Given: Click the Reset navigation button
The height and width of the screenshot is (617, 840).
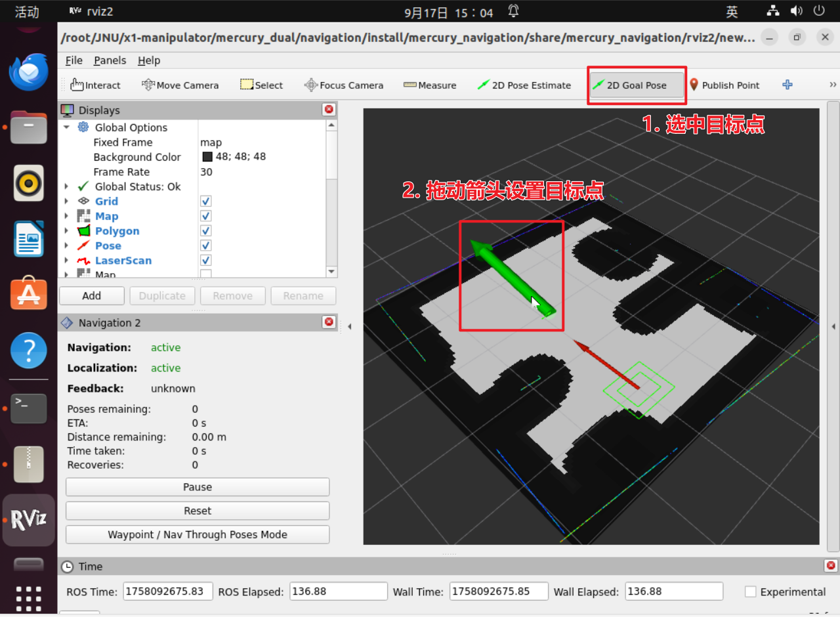Looking at the screenshot, I should [x=198, y=511].
